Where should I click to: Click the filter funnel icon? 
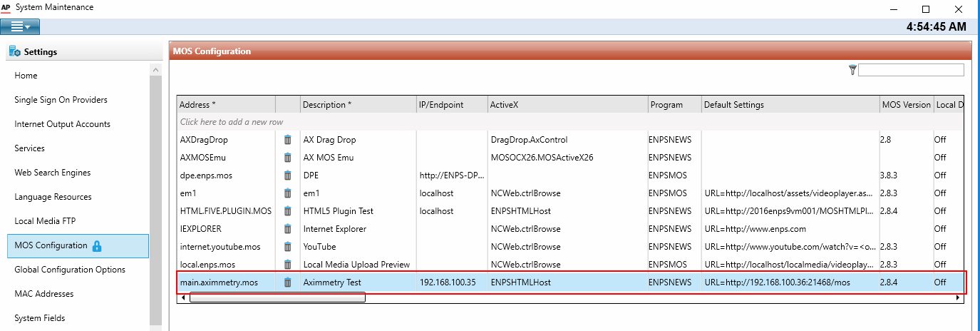pyautogui.click(x=852, y=70)
